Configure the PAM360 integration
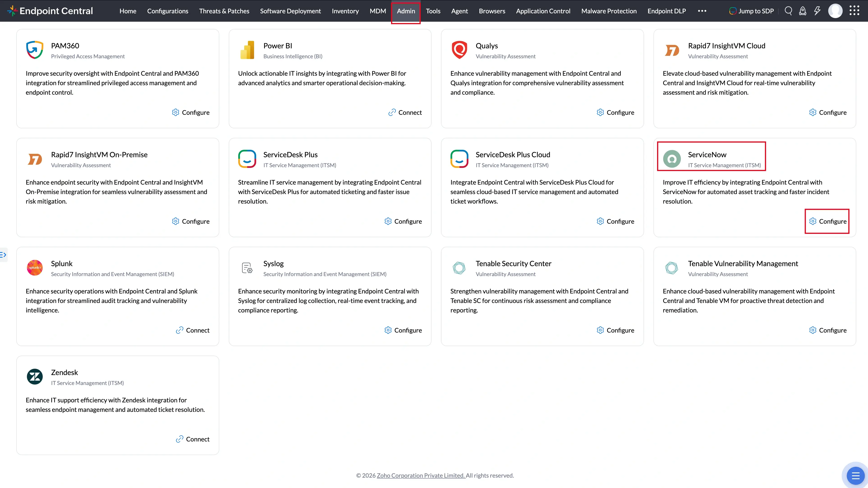The height and width of the screenshot is (488, 868). [x=191, y=113]
